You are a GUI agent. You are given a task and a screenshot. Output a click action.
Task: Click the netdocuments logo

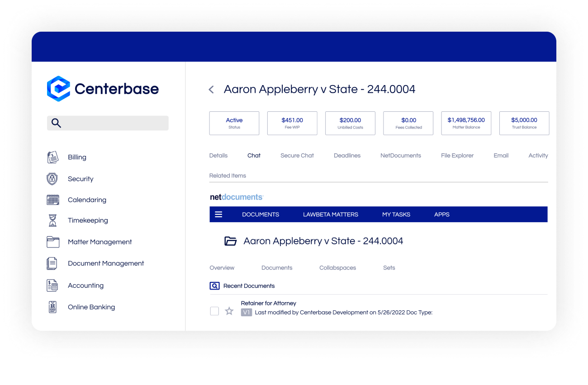(x=237, y=197)
